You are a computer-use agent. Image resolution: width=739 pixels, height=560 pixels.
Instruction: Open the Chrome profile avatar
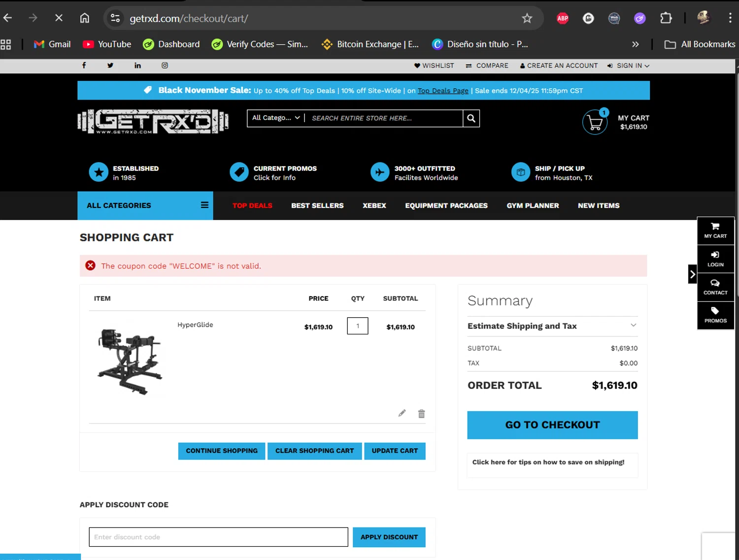click(704, 18)
